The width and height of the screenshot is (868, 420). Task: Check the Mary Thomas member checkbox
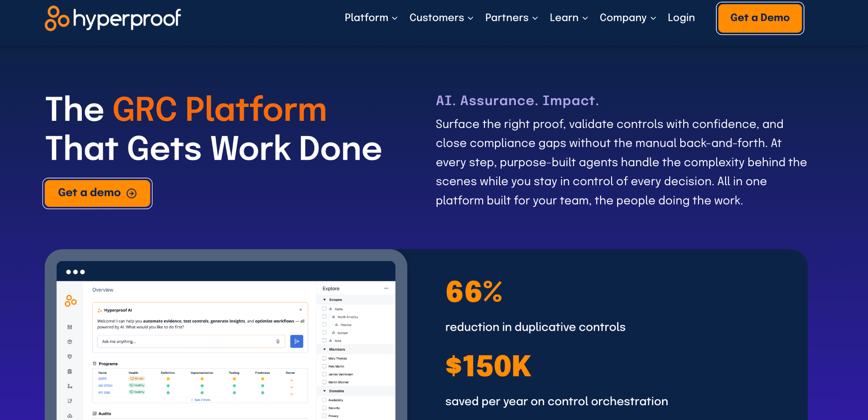tap(324, 358)
